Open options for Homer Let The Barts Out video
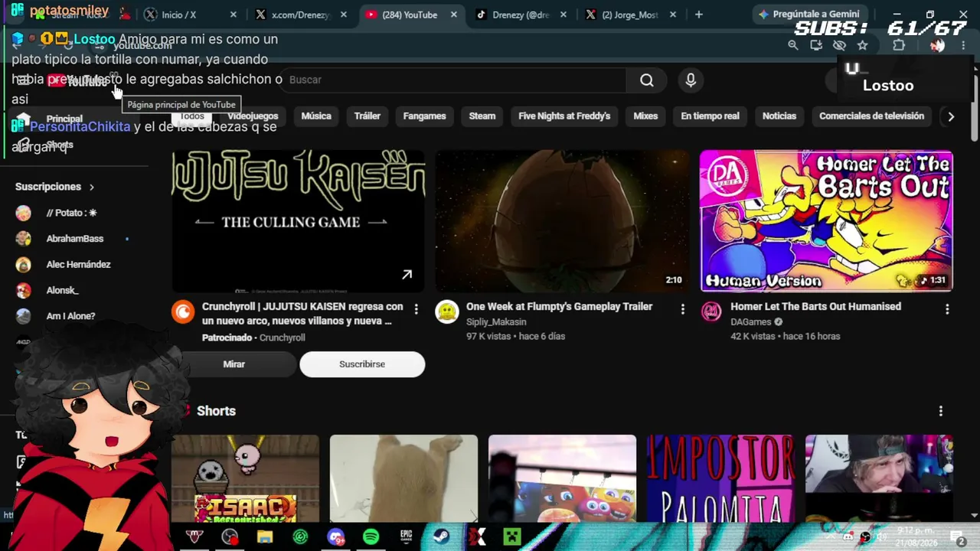Viewport: 980px width, 551px height. (947, 309)
